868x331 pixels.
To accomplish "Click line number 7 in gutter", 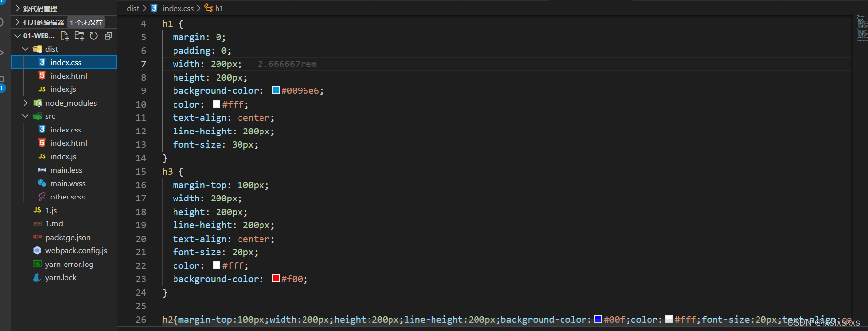I will coord(144,64).
